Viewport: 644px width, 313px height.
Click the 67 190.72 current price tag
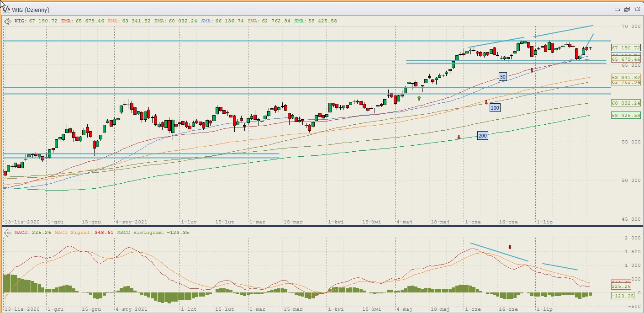626,48
